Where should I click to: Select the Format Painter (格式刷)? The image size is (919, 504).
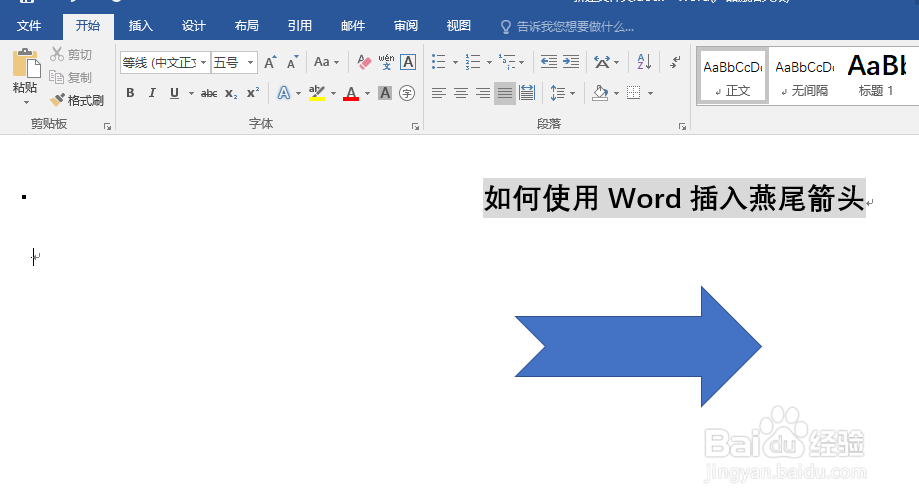click(x=77, y=100)
